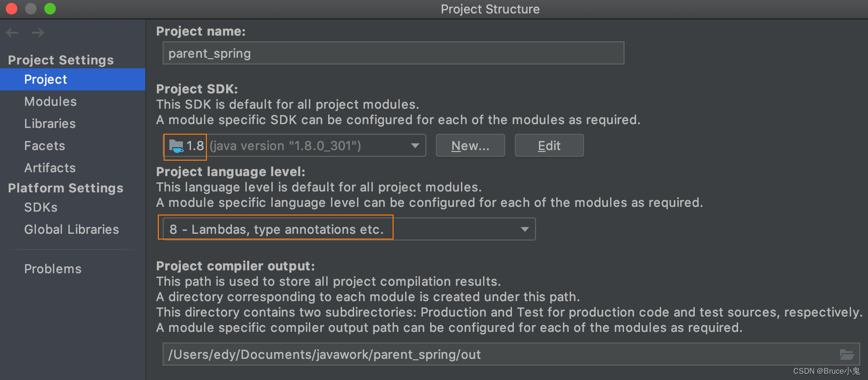This screenshot has height=380, width=868.
Task: Browse compiler output path folder icon
Action: coord(846,355)
